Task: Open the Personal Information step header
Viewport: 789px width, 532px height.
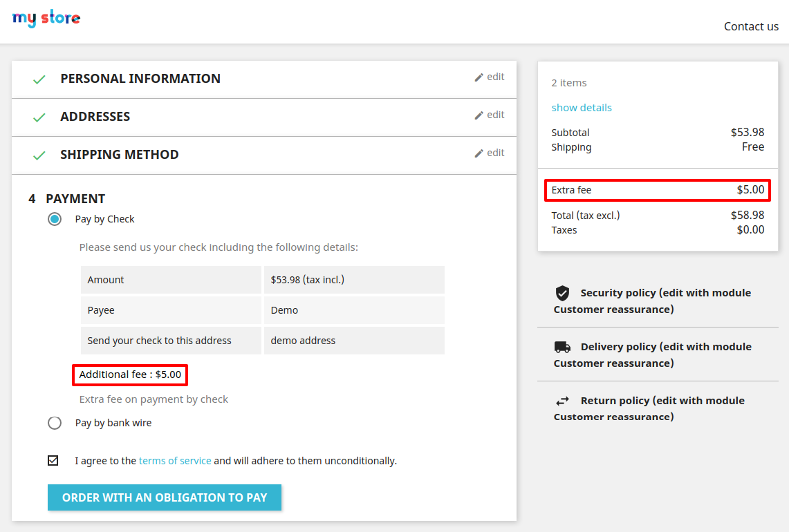Action: [x=140, y=79]
